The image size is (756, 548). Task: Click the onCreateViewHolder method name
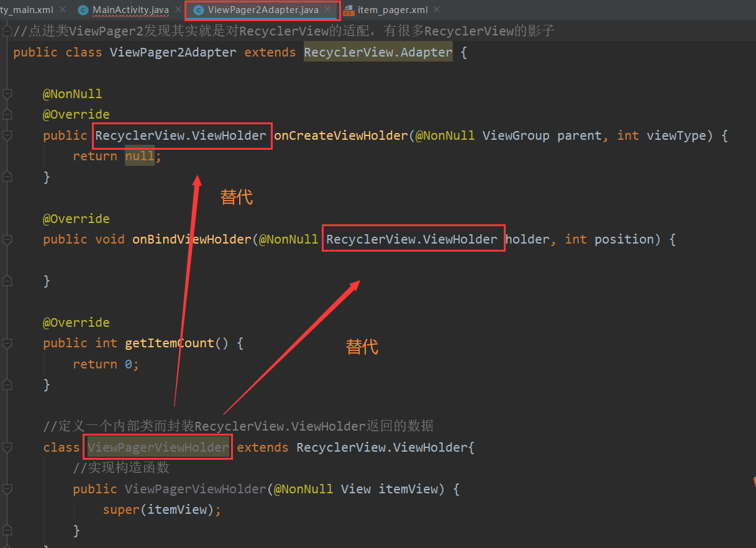341,135
